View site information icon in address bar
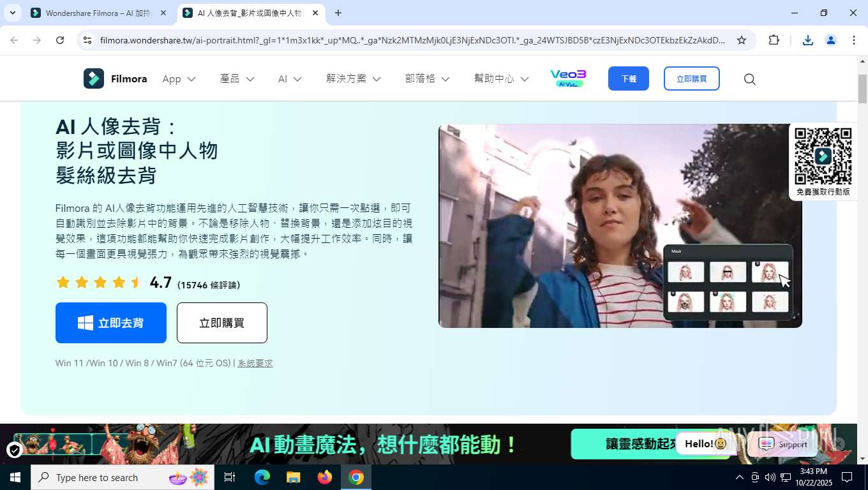This screenshot has width=868, height=490. tap(87, 40)
